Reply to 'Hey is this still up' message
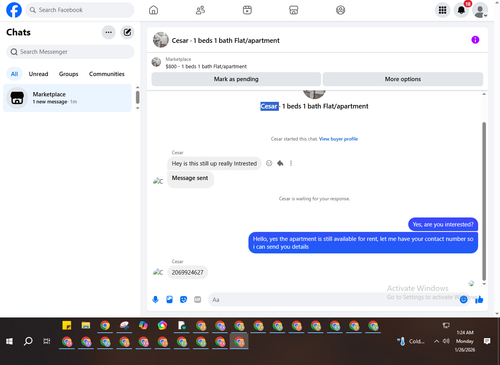Screen dimensions: 500x365 pos(280,163)
